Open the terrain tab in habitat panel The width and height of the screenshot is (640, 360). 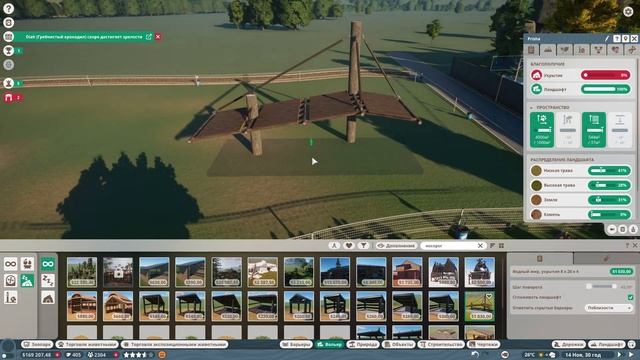click(x=548, y=50)
